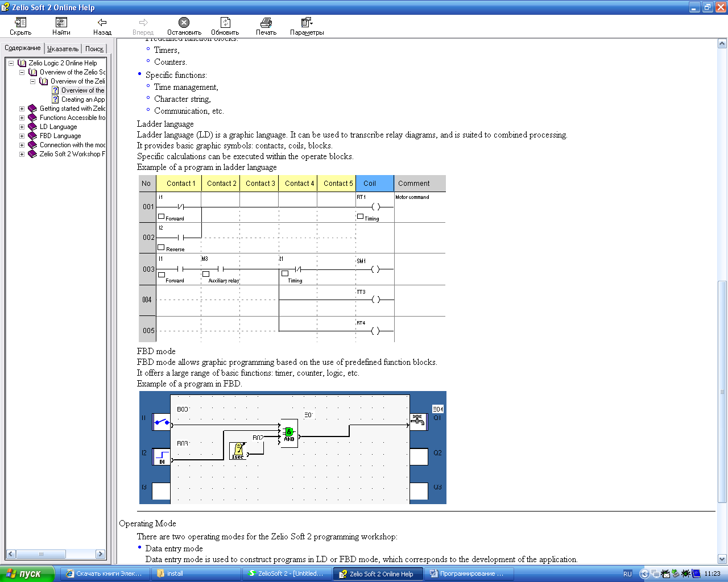The width and height of the screenshot is (728, 582).
Task: Click the Zelio Logic 2 Online Help book icon
Action: pyautogui.click(x=22, y=63)
